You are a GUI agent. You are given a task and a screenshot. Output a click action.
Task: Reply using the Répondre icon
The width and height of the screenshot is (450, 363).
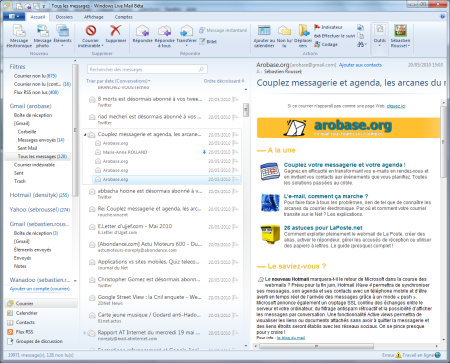[x=142, y=34]
